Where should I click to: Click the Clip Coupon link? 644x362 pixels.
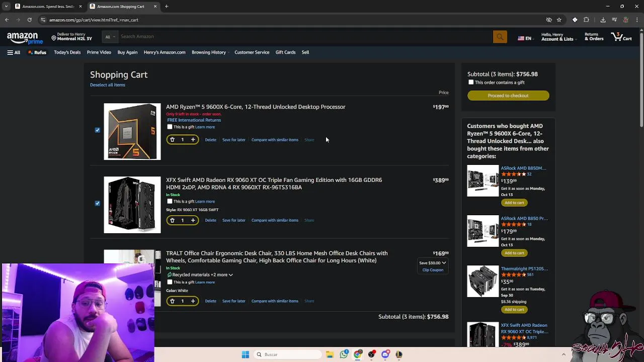click(433, 270)
